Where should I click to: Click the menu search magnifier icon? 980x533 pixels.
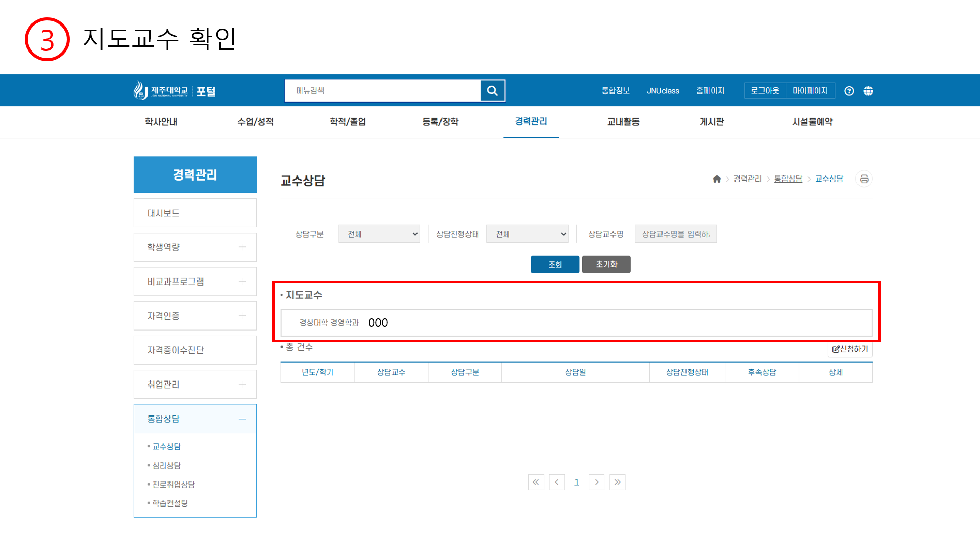coord(492,90)
